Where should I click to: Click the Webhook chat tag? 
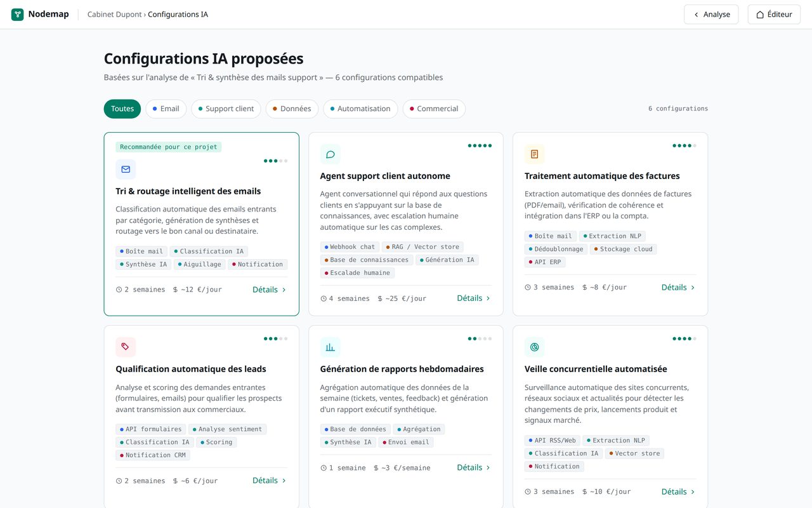pos(350,246)
